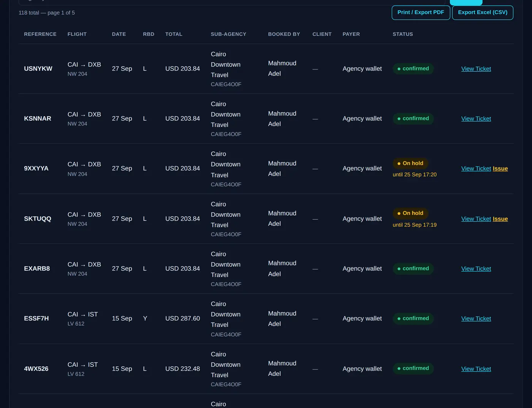The height and width of the screenshot is (408, 532).
Task: Select the PAYER column header
Action: pyautogui.click(x=351, y=34)
